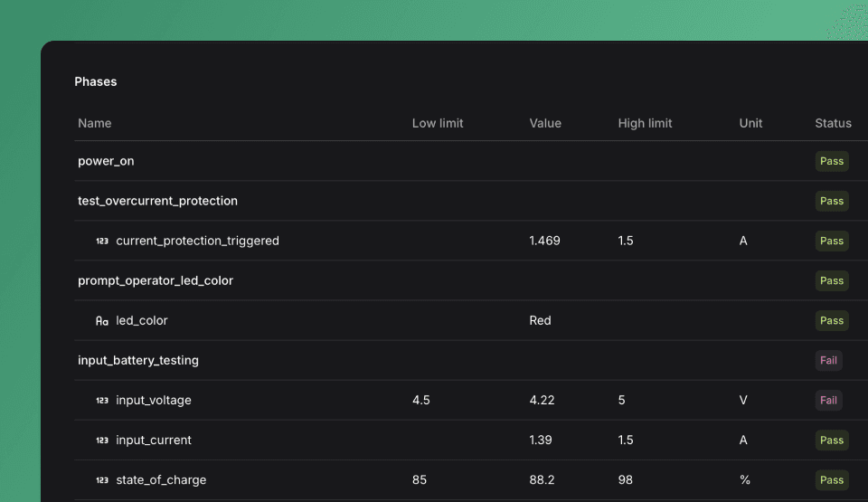Click the Phases section heading
The image size is (868, 502).
pyautogui.click(x=96, y=82)
